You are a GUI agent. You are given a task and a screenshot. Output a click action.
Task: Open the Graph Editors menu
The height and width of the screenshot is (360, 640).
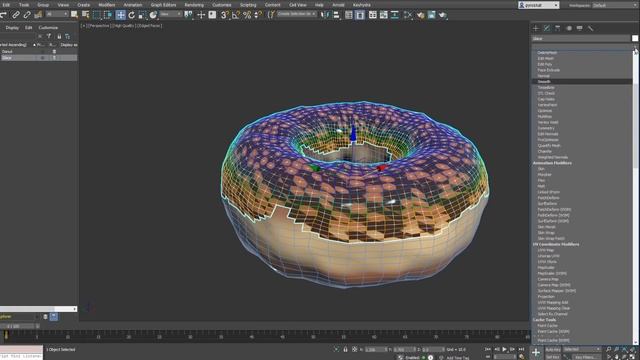[163, 5]
